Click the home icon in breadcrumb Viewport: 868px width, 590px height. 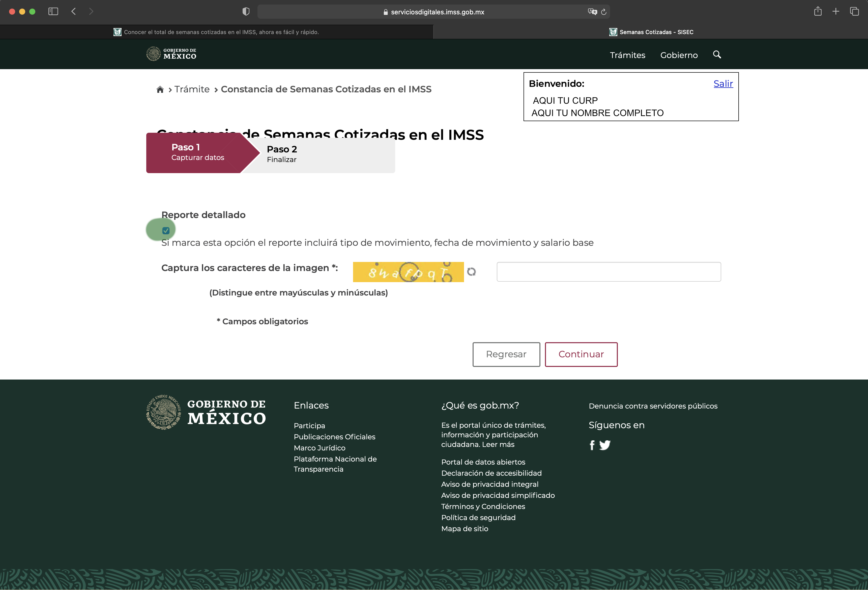160,89
